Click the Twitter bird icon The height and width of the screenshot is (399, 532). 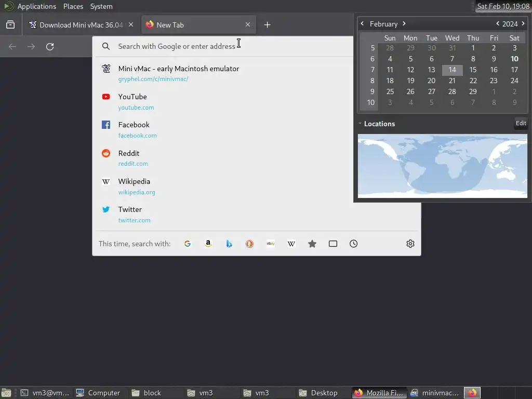pos(106,209)
